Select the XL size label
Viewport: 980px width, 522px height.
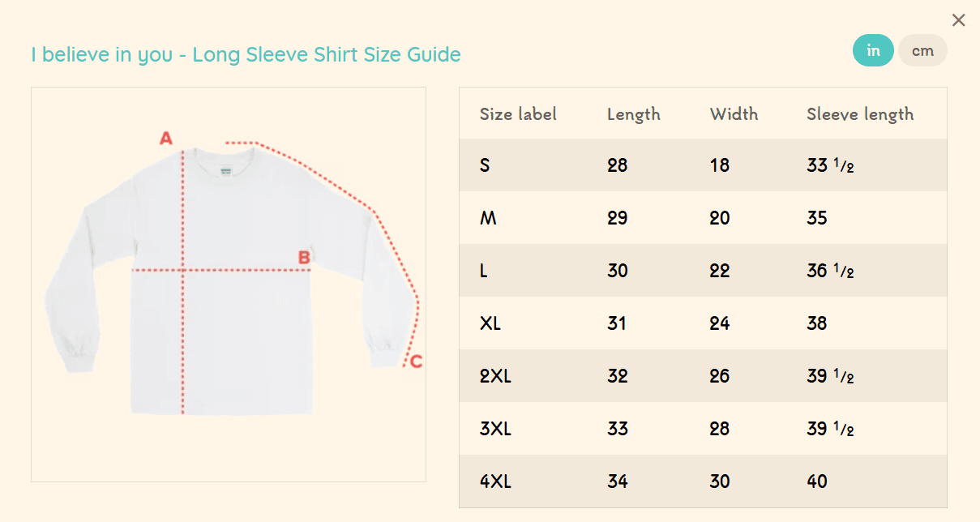[490, 323]
